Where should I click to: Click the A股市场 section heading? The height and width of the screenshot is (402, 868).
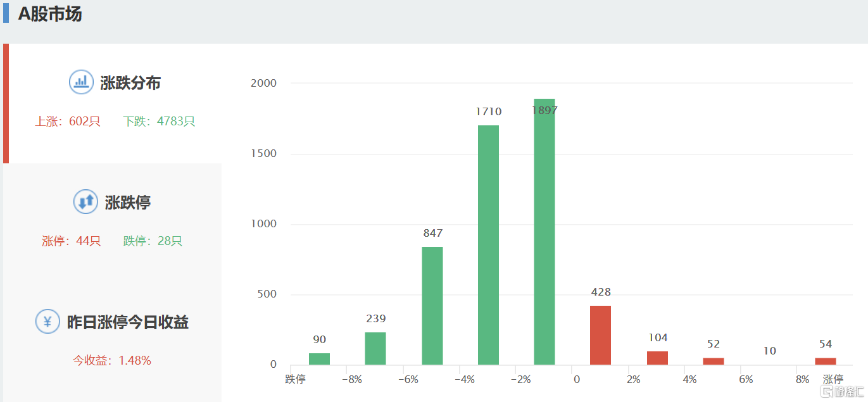[x=50, y=14]
